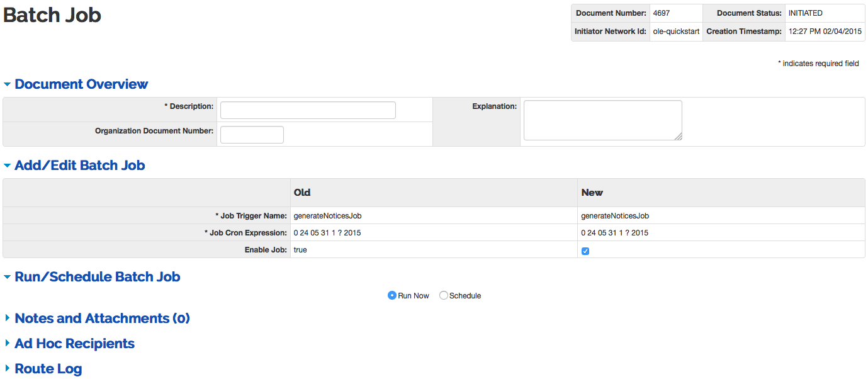Click the New column cron expression value
This screenshot has height=379, width=868.
[x=614, y=233]
